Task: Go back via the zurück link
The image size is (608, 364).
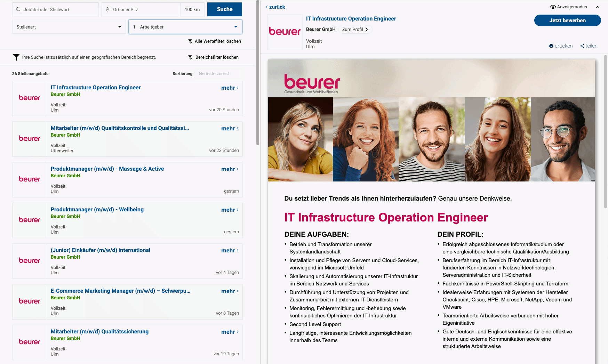Action: click(x=275, y=7)
